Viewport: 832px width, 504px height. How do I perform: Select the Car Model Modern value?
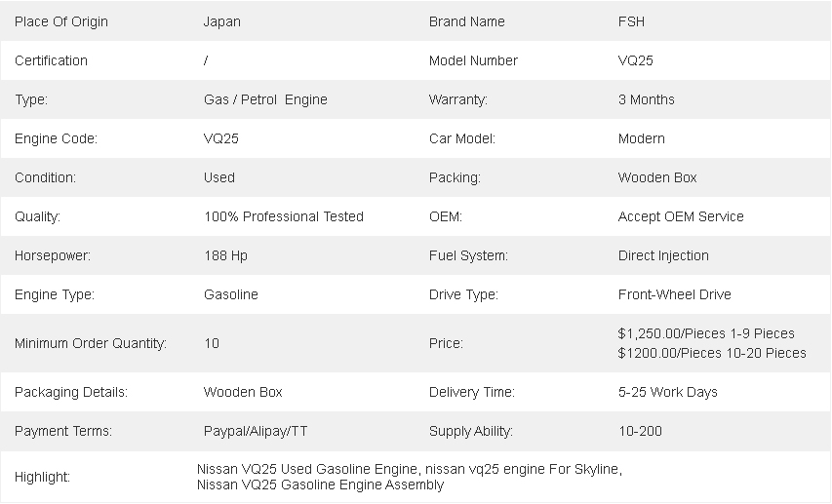pos(642,138)
